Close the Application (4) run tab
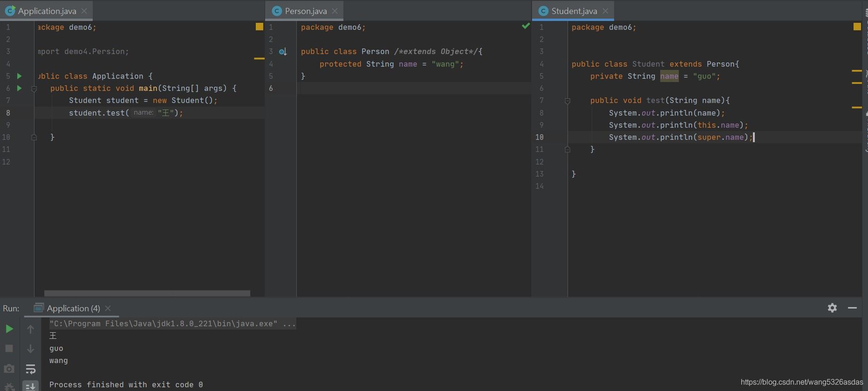 point(108,308)
